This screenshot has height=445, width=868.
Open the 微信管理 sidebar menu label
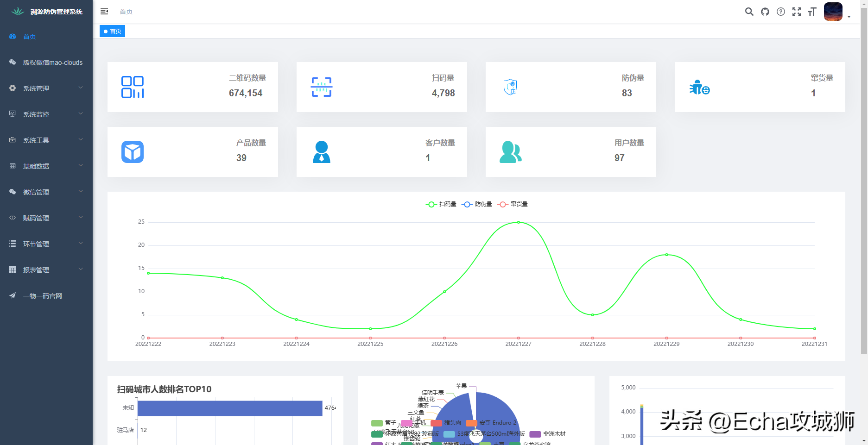tap(36, 192)
